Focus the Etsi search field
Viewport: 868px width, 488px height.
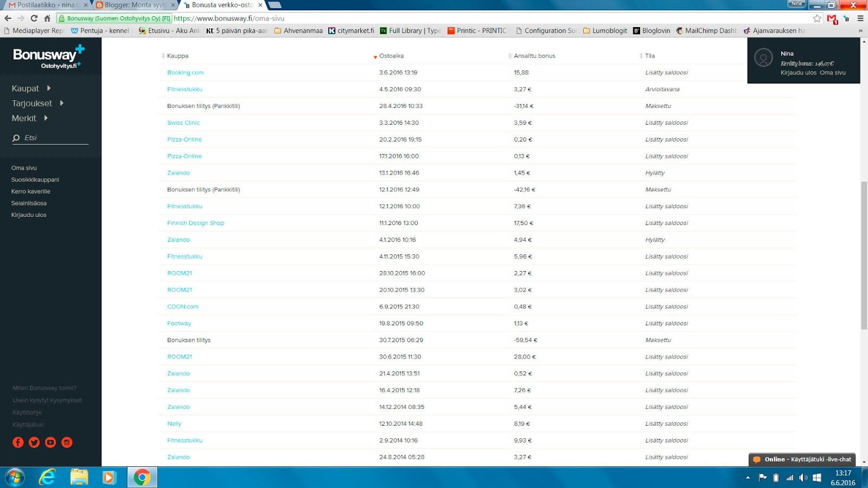(50, 138)
